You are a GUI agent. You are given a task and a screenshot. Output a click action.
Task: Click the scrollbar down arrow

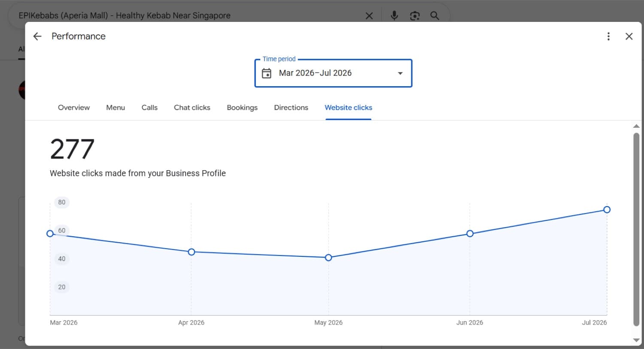tap(636, 340)
